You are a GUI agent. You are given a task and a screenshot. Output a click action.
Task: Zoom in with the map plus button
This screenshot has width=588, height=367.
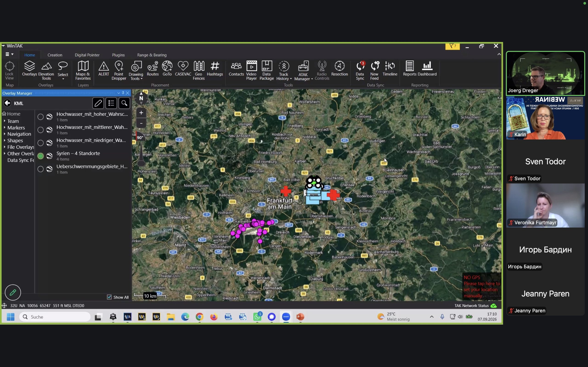(141, 113)
